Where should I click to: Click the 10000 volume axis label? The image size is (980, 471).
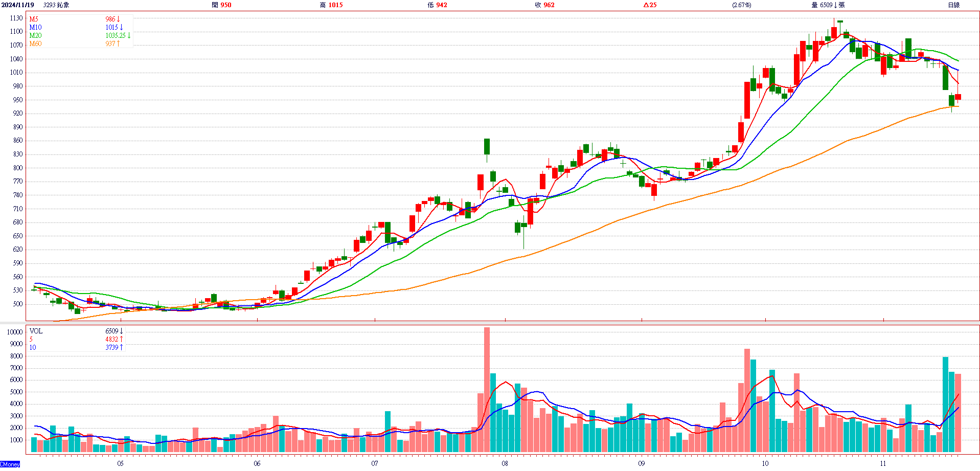coord(15,332)
